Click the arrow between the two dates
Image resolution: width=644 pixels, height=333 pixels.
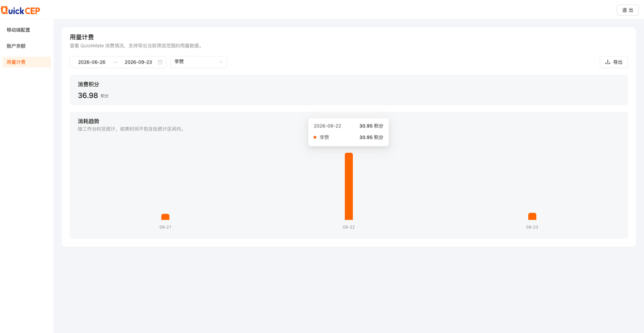(x=115, y=62)
